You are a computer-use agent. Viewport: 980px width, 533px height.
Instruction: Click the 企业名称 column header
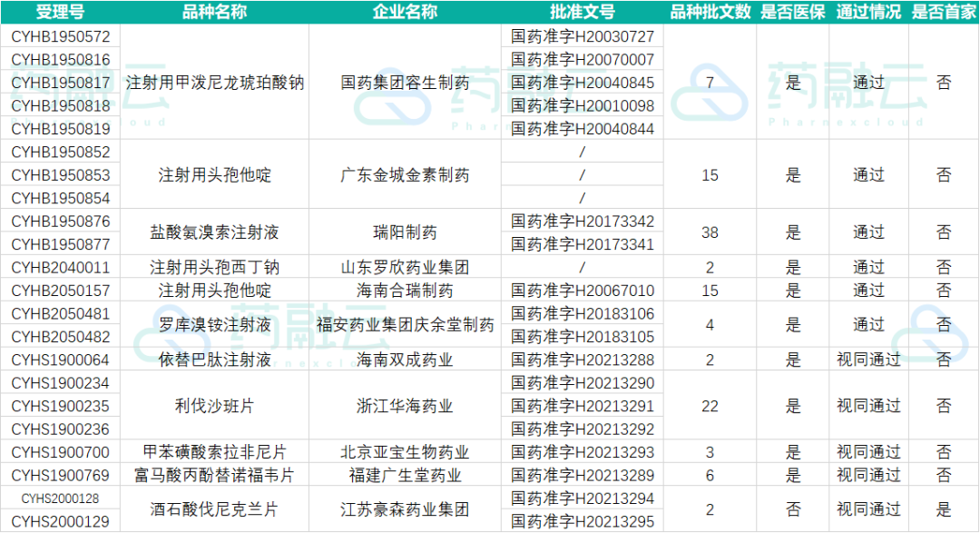point(405,12)
